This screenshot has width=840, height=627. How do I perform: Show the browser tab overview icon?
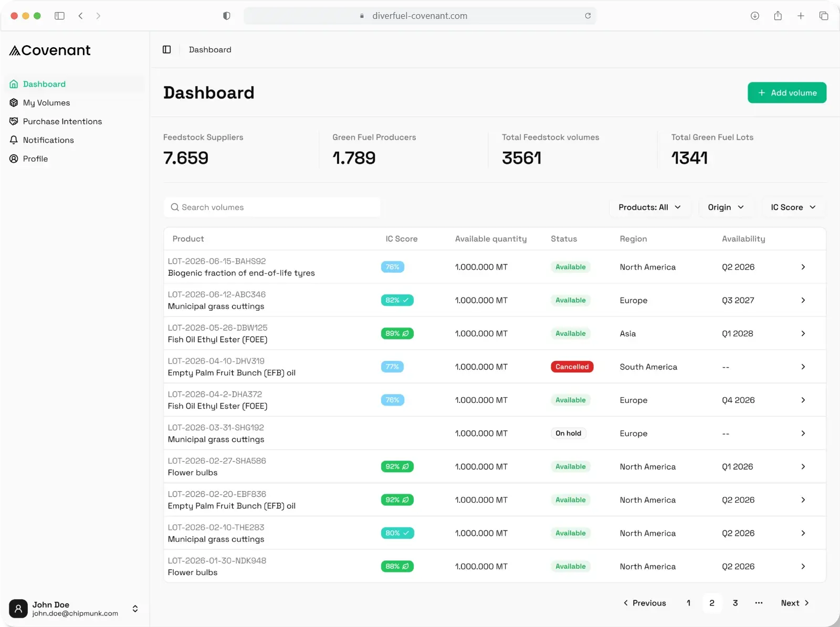(x=824, y=16)
